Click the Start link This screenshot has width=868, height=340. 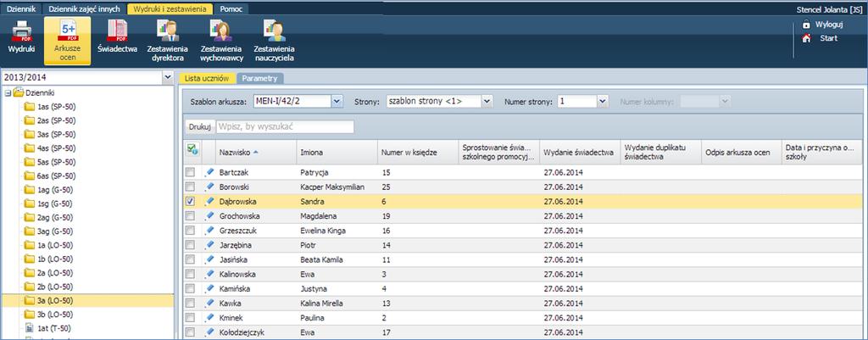(x=829, y=38)
